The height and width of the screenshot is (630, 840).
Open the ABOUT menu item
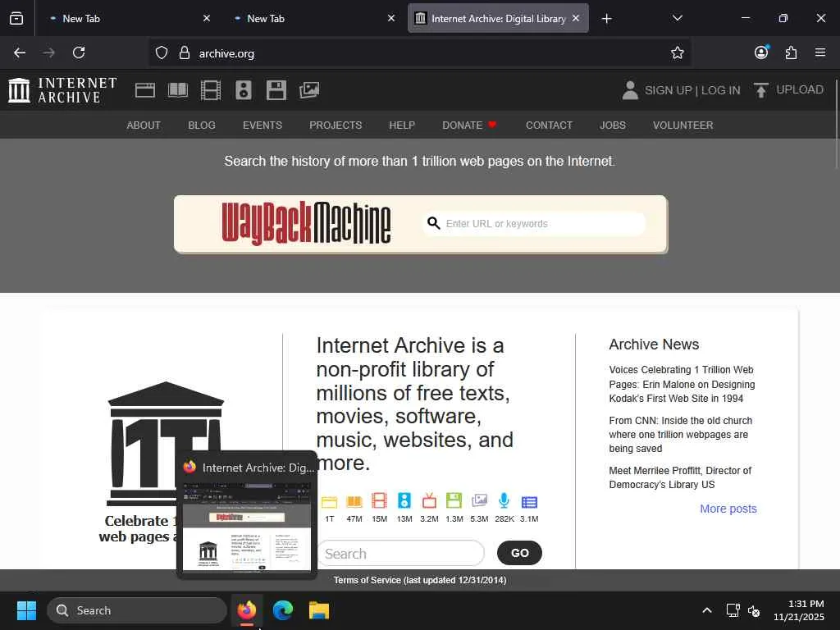coord(144,126)
